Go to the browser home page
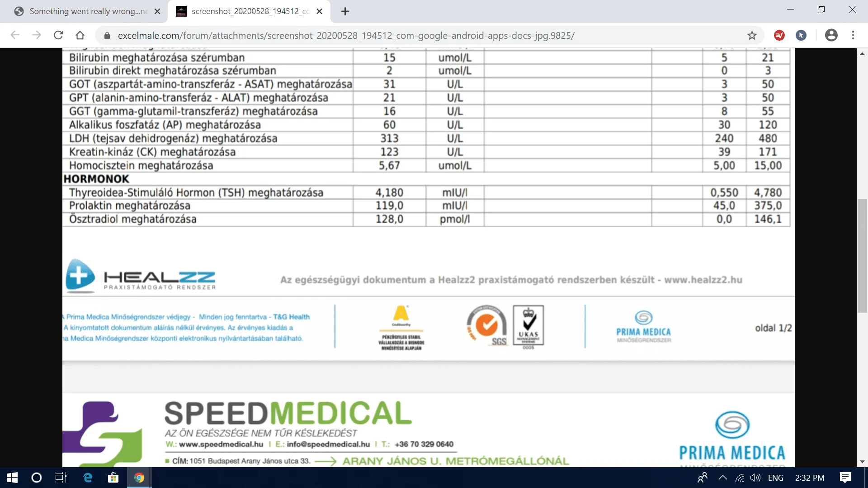Image resolution: width=868 pixels, height=488 pixels. point(80,35)
